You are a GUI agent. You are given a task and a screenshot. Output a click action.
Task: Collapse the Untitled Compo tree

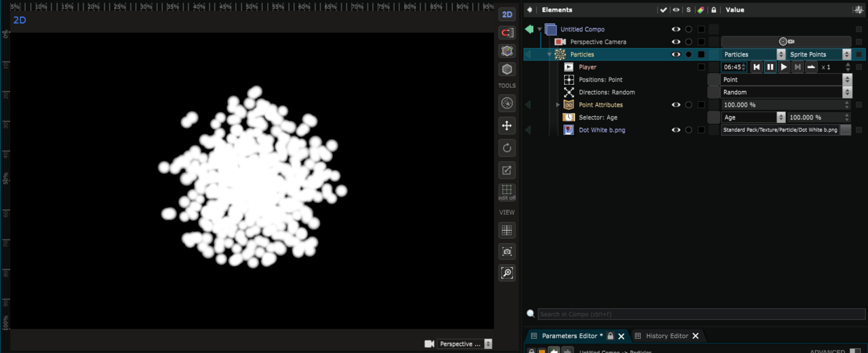click(540, 29)
